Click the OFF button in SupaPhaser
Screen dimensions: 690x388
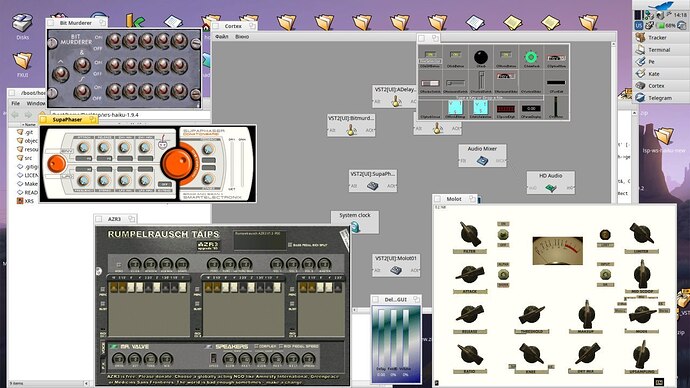[x=165, y=184]
